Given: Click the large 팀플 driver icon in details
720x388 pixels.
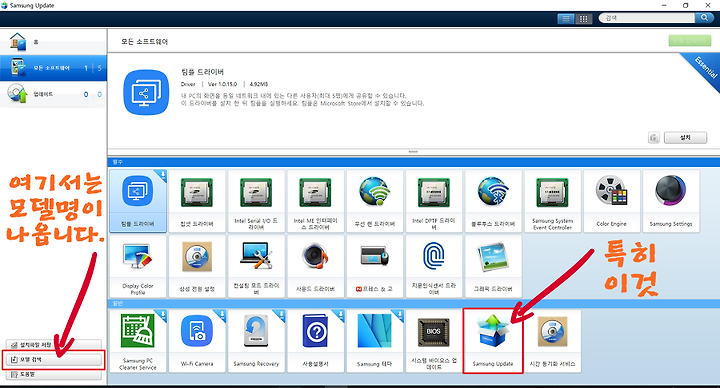Looking at the screenshot, I should [x=146, y=92].
